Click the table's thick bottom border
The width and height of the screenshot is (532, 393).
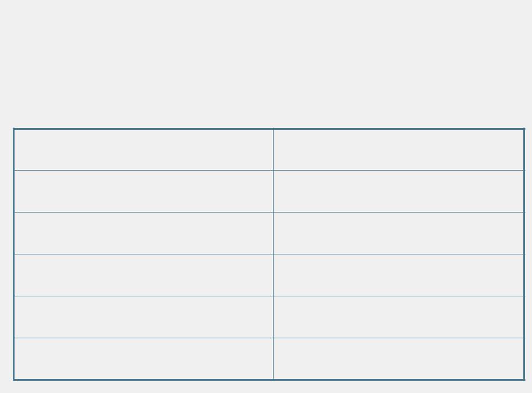pyautogui.click(x=269, y=380)
